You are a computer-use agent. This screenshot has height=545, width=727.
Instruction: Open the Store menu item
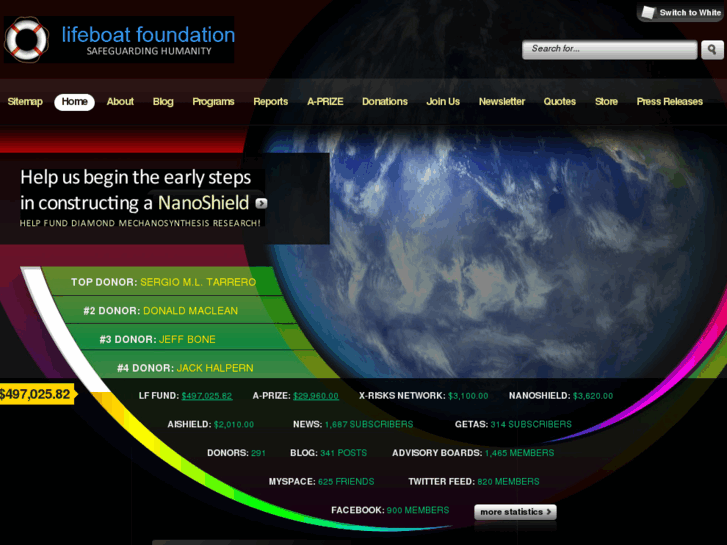(606, 102)
